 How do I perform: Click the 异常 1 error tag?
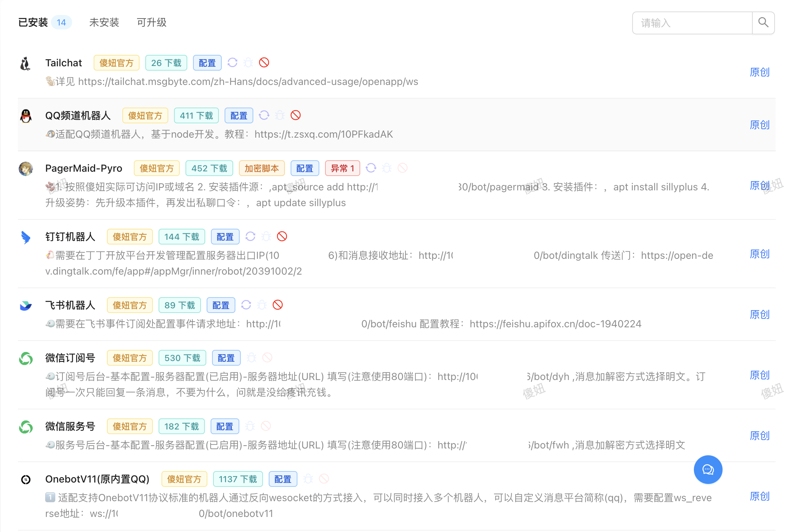[x=342, y=168]
